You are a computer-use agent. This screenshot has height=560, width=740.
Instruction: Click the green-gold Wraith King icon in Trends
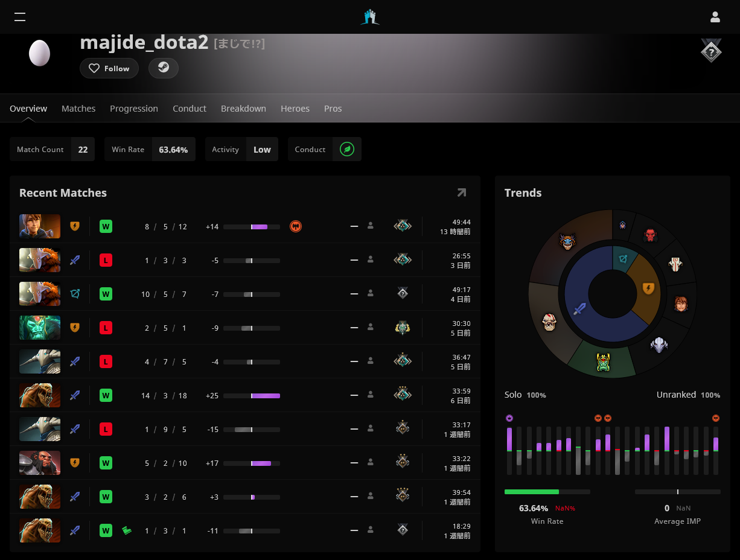pyautogui.click(x=604, y=362)
